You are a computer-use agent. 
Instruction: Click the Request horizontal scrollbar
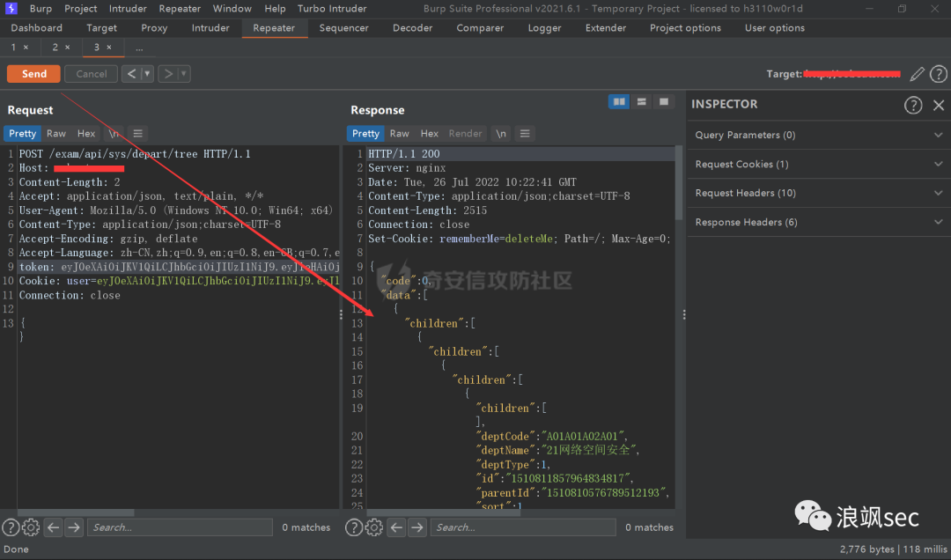[76, 512]
